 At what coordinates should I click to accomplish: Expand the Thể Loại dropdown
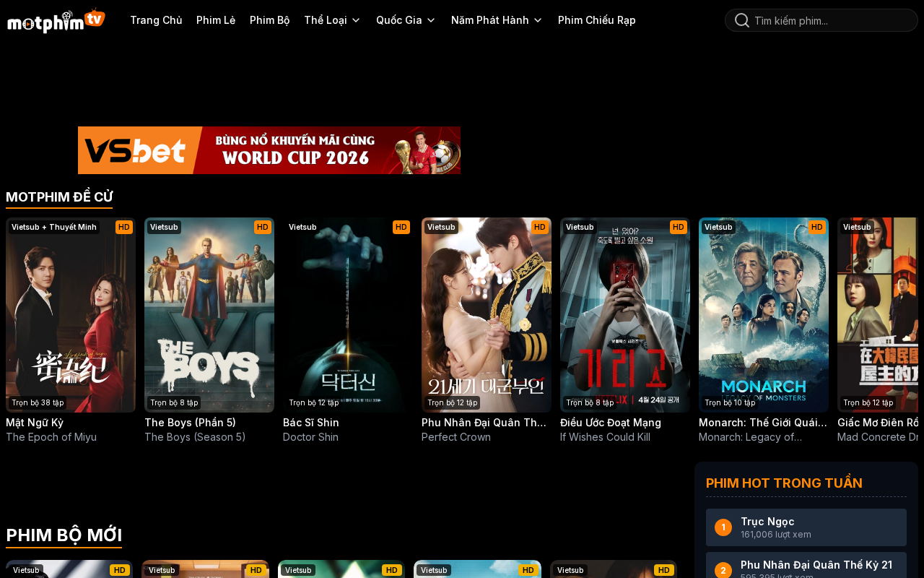coord(332,20)
